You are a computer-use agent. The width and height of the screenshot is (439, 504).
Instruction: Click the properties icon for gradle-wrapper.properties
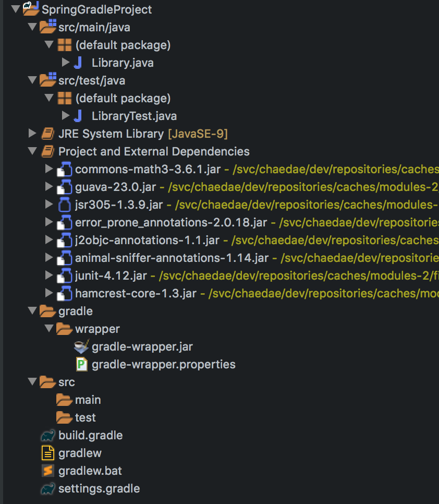[x=81, y=364]
